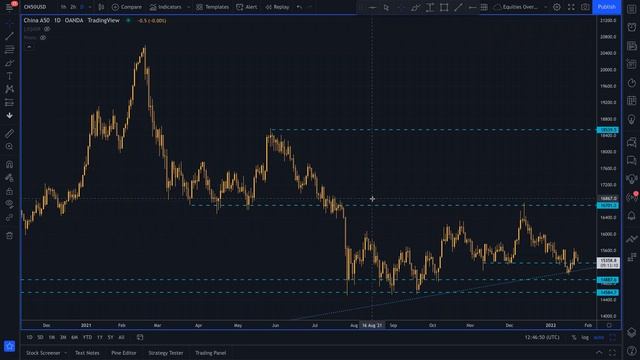This screenshot has height=360, width=640.
Task: Select text tool in floating favorites toolbar
Action: tap(430, 7)
